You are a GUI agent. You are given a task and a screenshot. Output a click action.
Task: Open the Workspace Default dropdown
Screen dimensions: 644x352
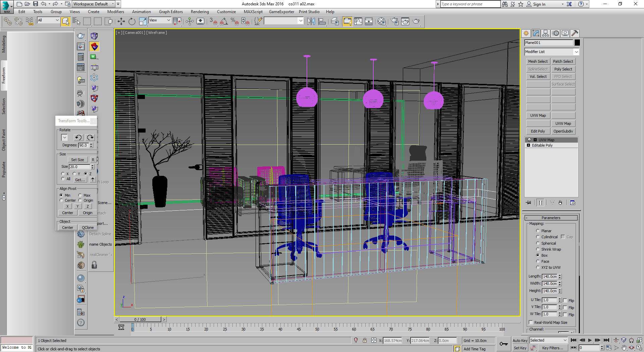[94, 4]
